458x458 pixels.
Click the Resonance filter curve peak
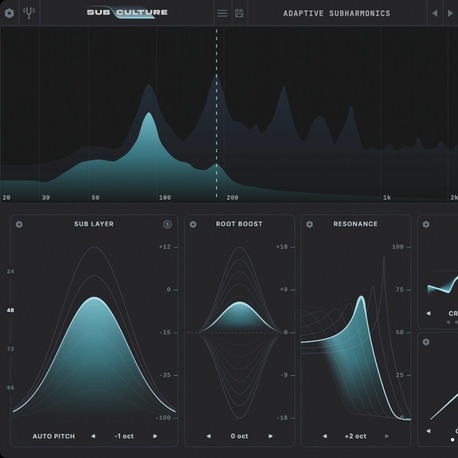pos(361,297)
